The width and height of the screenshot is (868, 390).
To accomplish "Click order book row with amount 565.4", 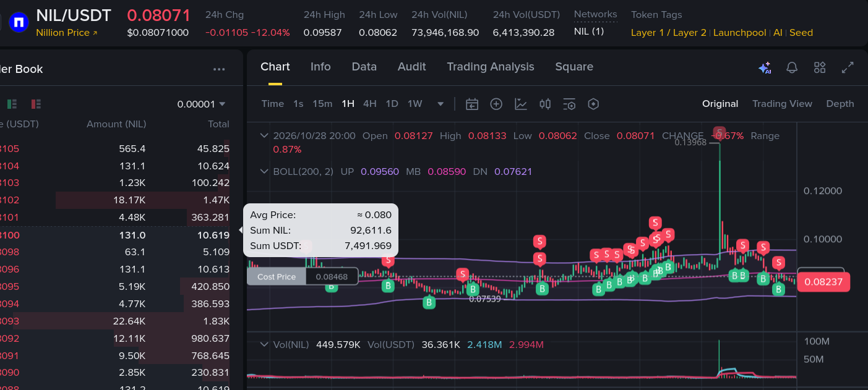I will (x=115, y=149).
